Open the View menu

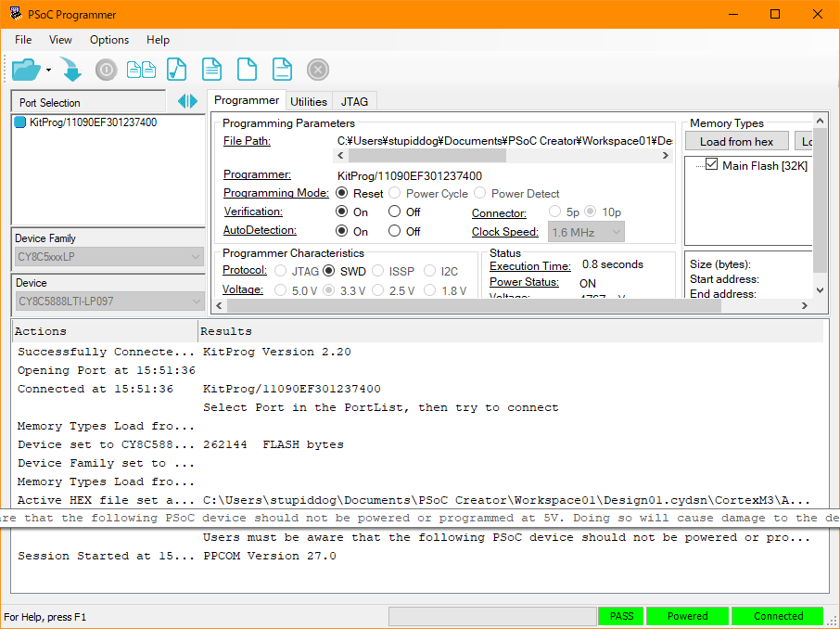tap(60, 40)
